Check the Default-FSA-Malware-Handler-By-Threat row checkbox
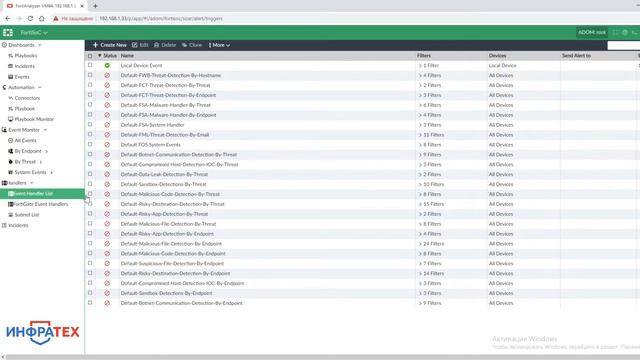The height and width of the screenshot is (360, 640). [90, 105]
